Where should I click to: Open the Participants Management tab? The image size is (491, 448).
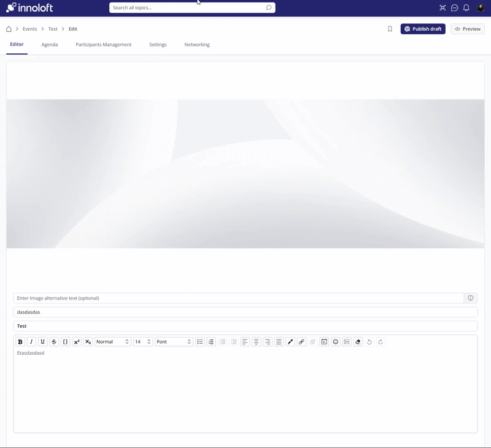tap(104, 45)
